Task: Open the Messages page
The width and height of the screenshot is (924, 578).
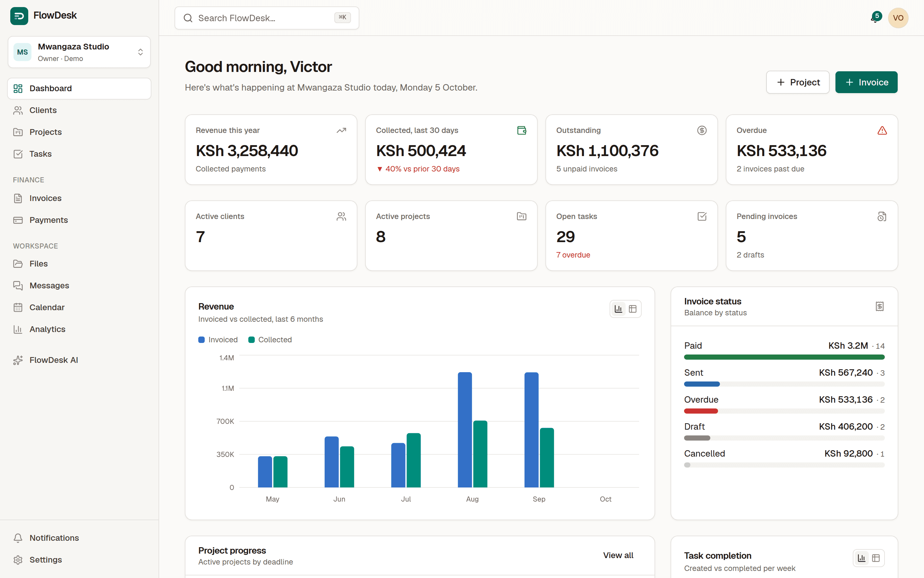Action: tap(79, 285)
